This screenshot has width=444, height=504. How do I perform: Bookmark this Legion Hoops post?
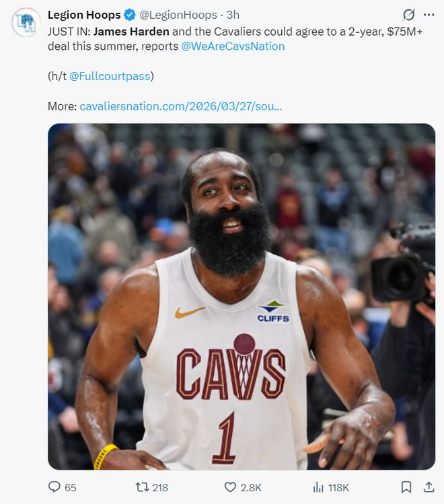point(406,487)
